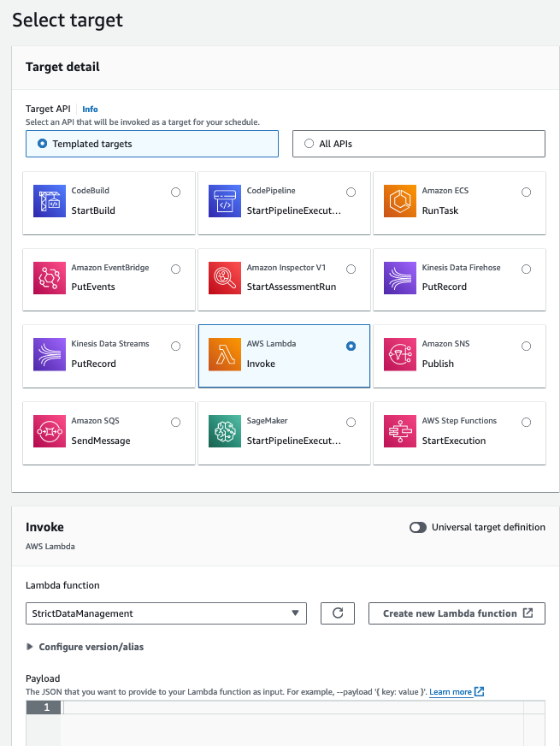Click Create new Lambda function button

[x=457, y=613]
